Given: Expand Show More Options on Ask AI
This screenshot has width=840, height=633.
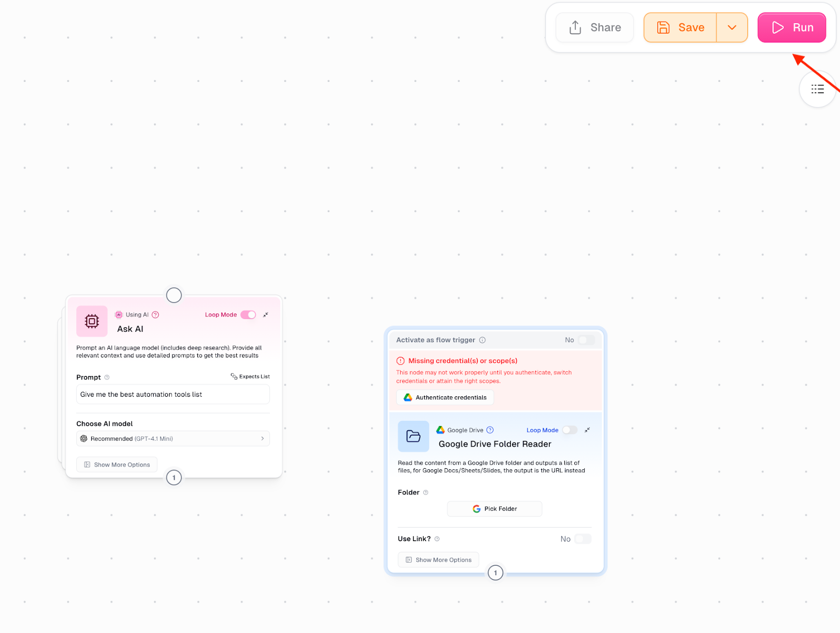Looking at the screenshot, I should 117,464.
